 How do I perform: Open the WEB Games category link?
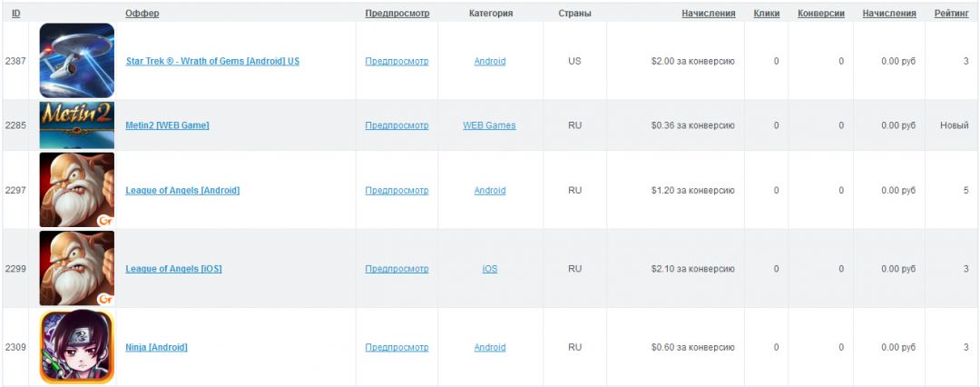tap(489, 125)
